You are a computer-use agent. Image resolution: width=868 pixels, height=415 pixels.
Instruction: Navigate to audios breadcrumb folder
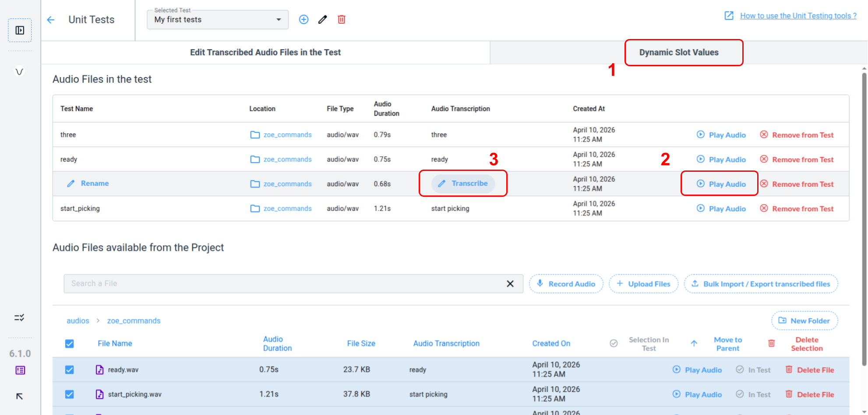[78, 321]
